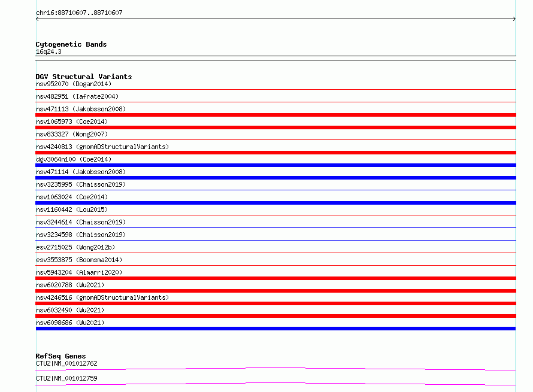Click the chr16:88710607..88710607 coordinate label
The height and width of the screenshot is (392, 533).
click(x=79, y=13)
